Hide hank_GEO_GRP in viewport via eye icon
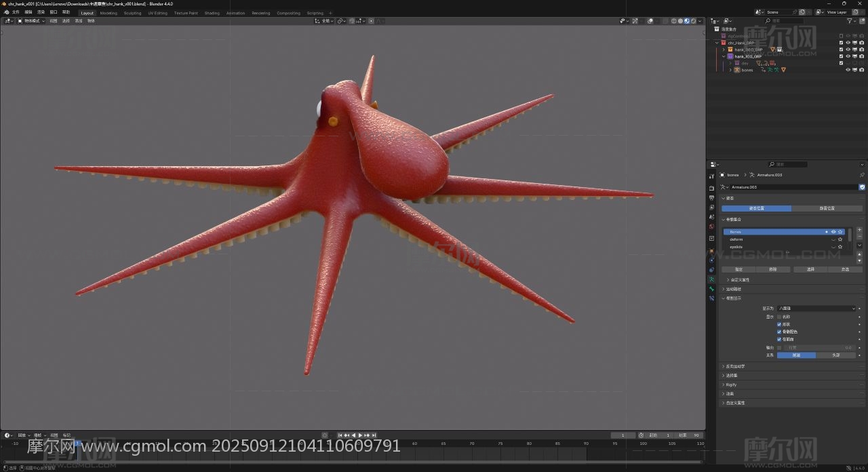The height and width of the screenshot is (472, 868). coord(848,50)
